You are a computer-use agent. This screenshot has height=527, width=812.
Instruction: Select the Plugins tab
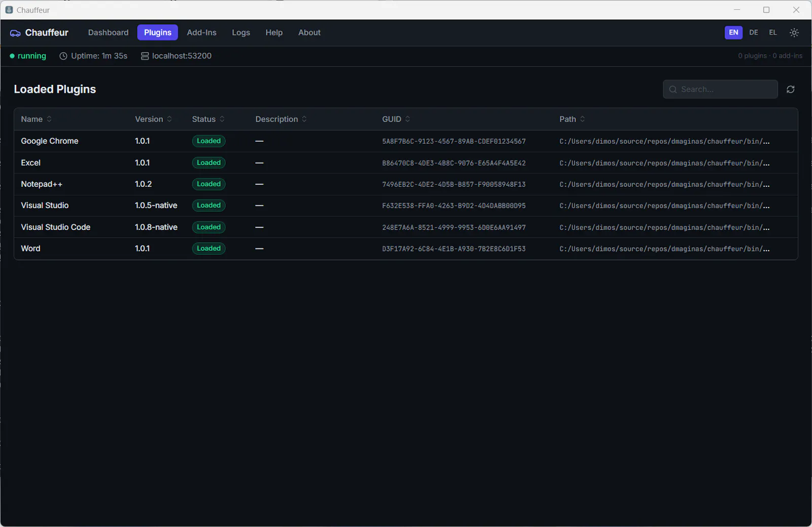pos(157,32)
